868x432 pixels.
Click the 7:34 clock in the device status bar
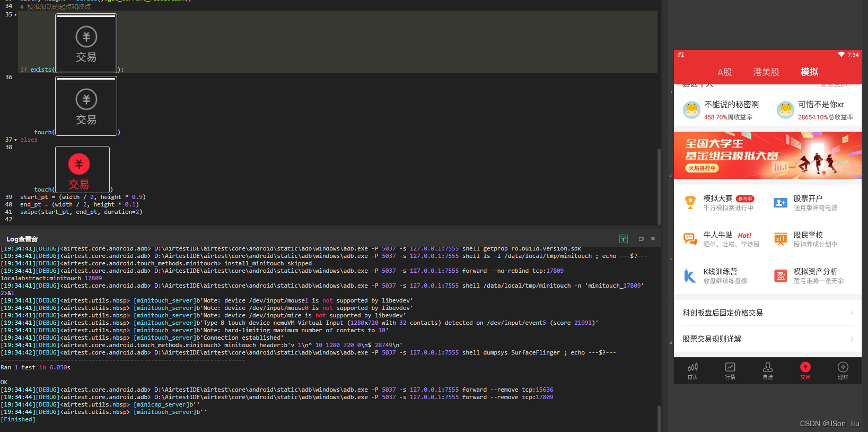(x=853, y=55)
